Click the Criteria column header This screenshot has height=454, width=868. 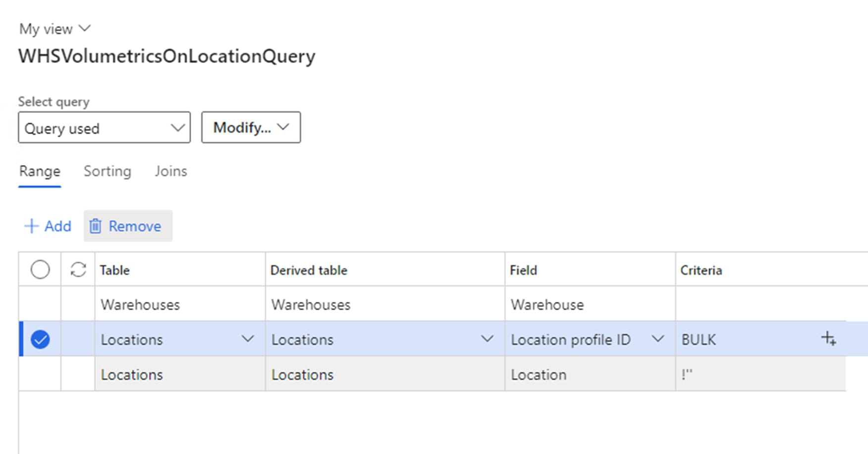[x=701, y=270]
